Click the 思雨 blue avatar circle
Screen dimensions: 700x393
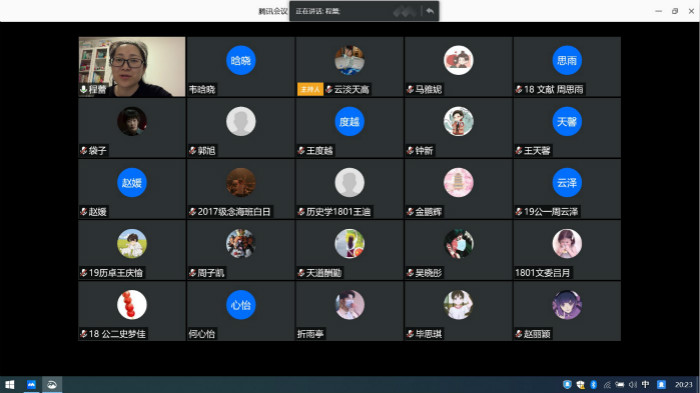point(567,60)
